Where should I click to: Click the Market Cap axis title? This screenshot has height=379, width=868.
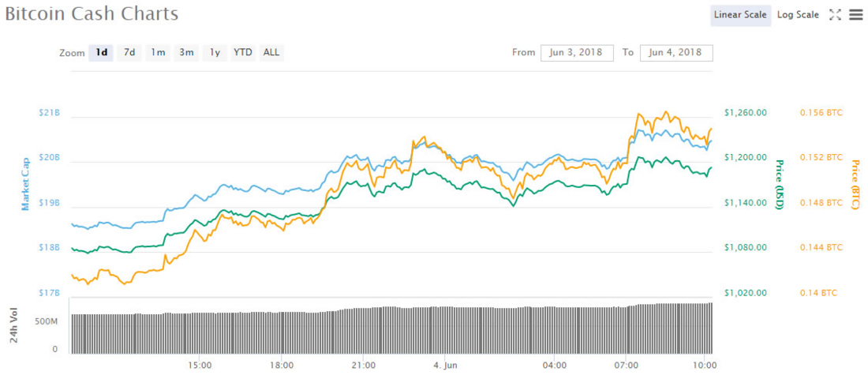(x=25, y=186)
